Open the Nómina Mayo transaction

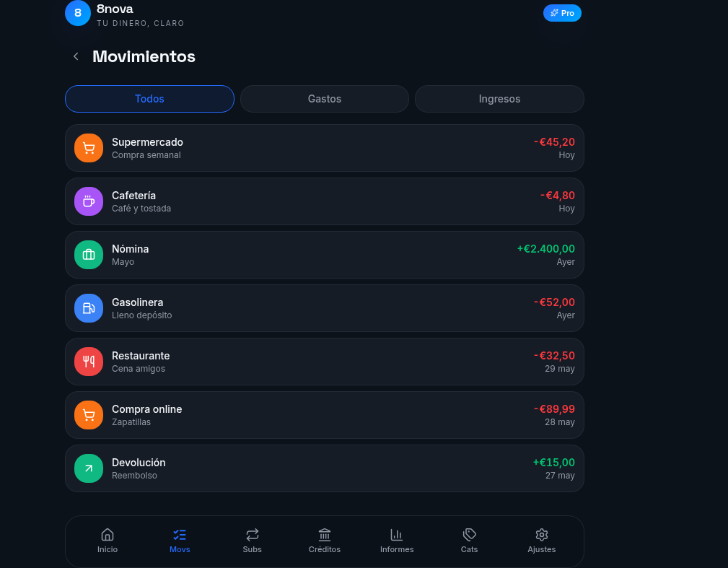(x=325, y=255)
